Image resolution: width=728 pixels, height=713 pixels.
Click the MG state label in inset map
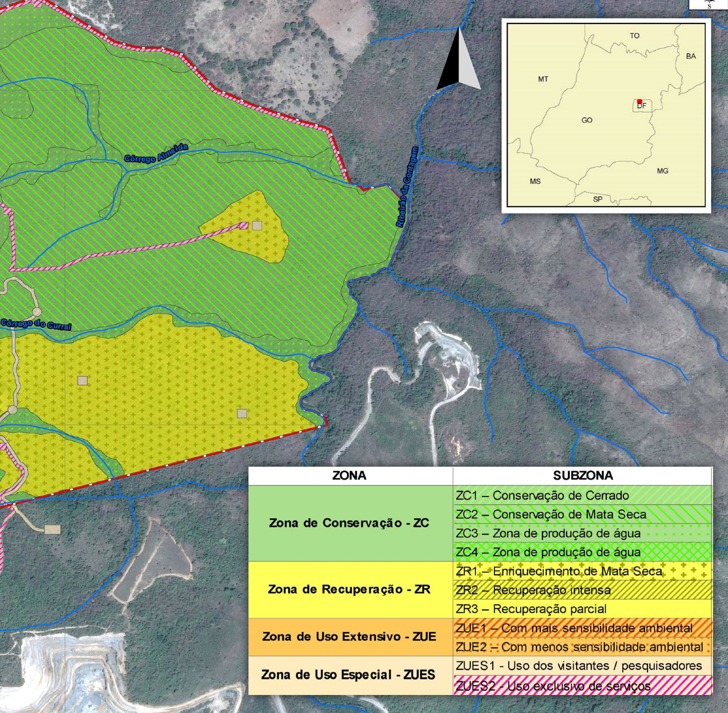coord(662,171)
